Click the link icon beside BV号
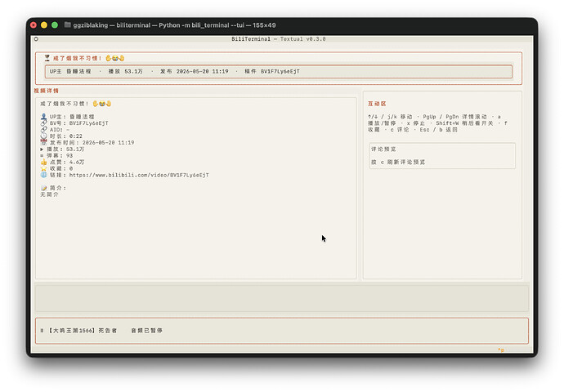This screenshot has height=392, width=564. pyautogui.click(x=43, y=122)
